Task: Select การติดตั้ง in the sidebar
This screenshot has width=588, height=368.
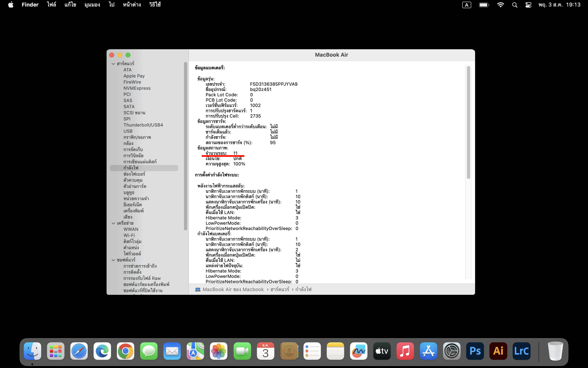Action: click(x=132, y=272)
